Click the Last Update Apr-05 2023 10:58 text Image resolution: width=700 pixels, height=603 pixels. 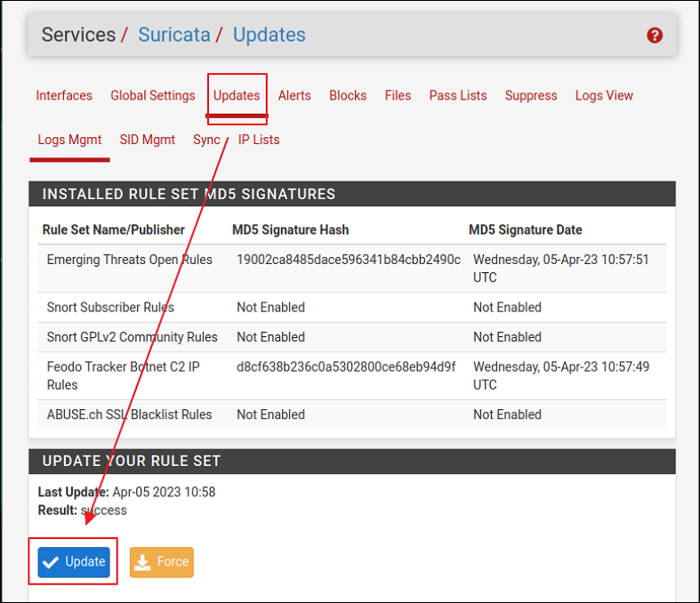tap(127, 492)
